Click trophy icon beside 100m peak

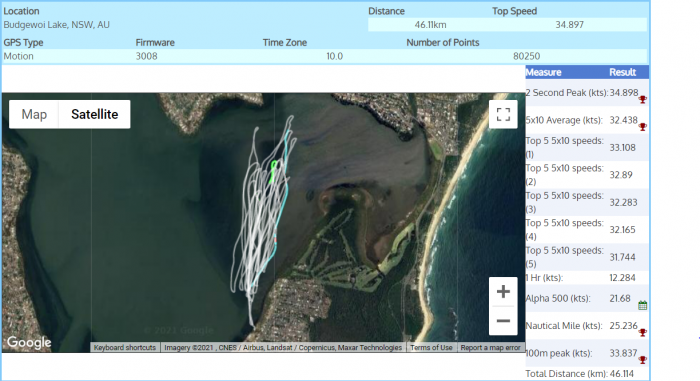[x=642, y=360]
